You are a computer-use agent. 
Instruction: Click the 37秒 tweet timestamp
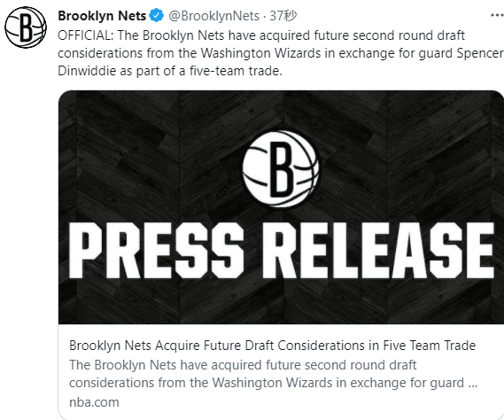[283, 16]
